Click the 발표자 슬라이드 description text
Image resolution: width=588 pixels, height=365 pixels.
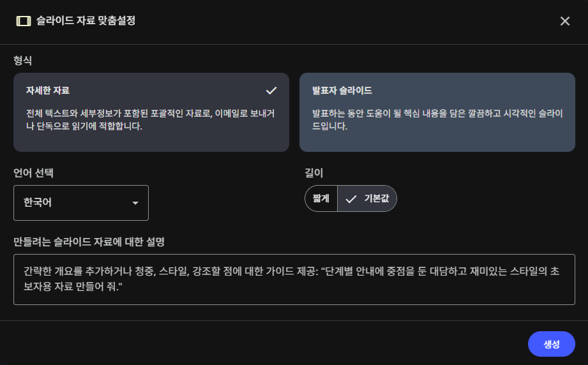pos(437,120)
